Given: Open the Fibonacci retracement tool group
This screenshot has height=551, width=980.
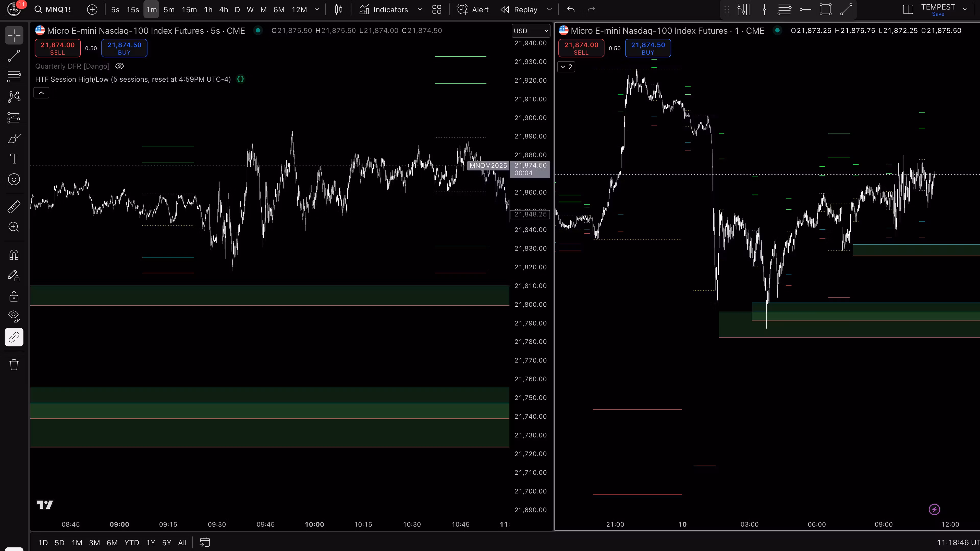Looking at the screenshot, I should click(x=14, y=77).
